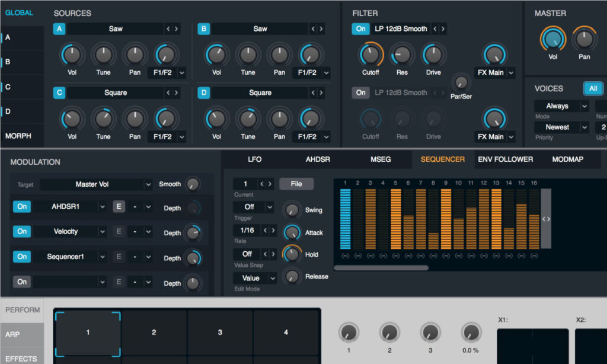Click the macro knob labeled 0.0 %
Viewport: 607px width, 364px height.
tap(471, 332)
